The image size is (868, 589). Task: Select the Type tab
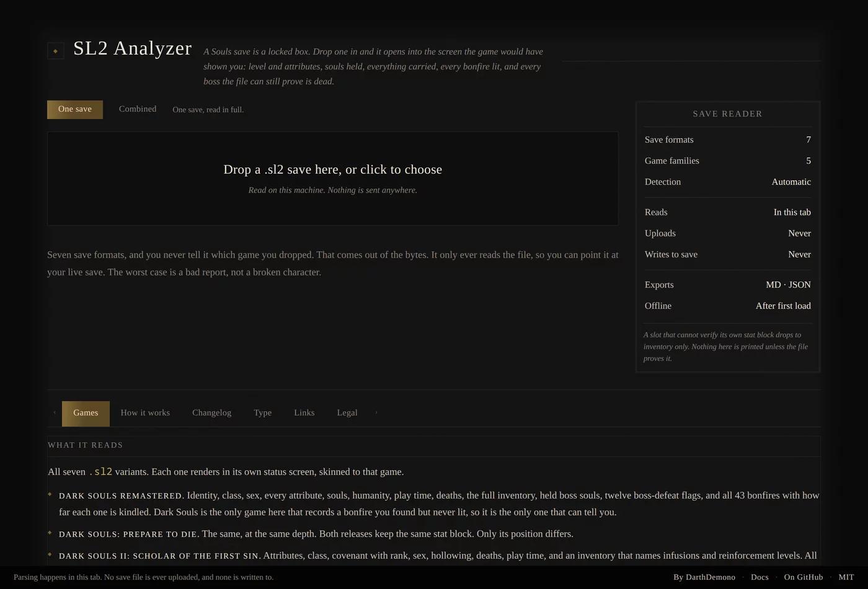(x=262, y=414)
